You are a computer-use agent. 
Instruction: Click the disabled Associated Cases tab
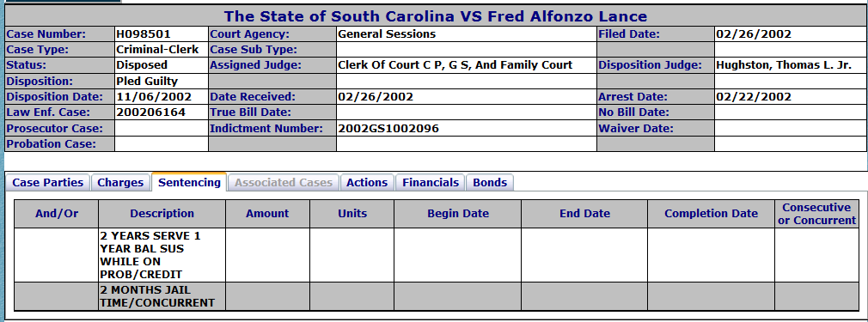tap(284, 183)
